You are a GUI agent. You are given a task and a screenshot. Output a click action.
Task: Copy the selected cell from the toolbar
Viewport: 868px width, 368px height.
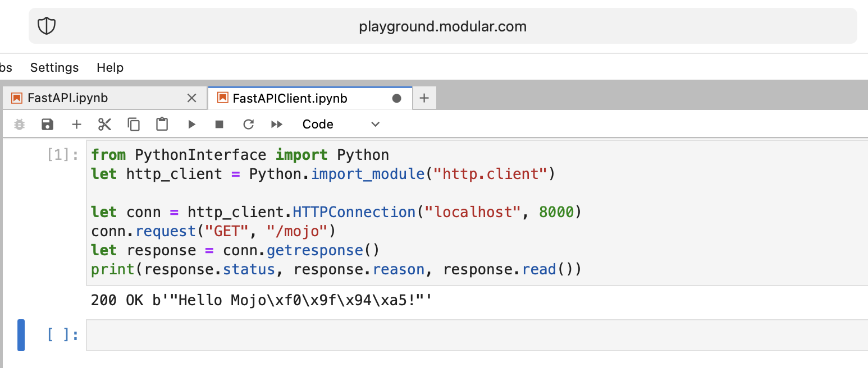(134, 125)
